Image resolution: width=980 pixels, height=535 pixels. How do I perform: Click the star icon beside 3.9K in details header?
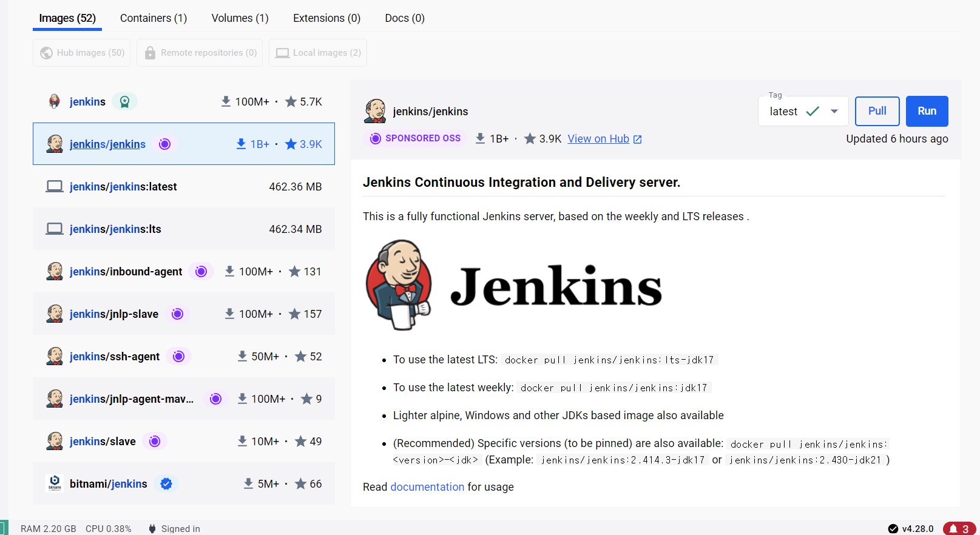(x=530, y=139)
